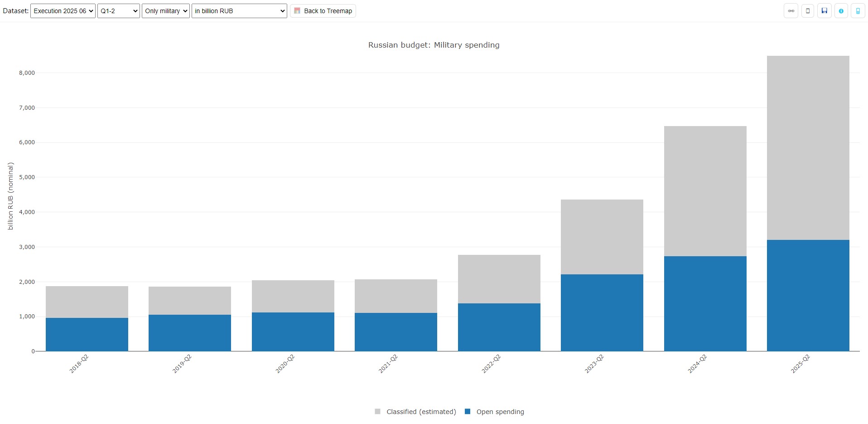Screen dimensions: 868x424
Task: Click the gray classified bar for 2023-Q2
Action: (602, 237)
